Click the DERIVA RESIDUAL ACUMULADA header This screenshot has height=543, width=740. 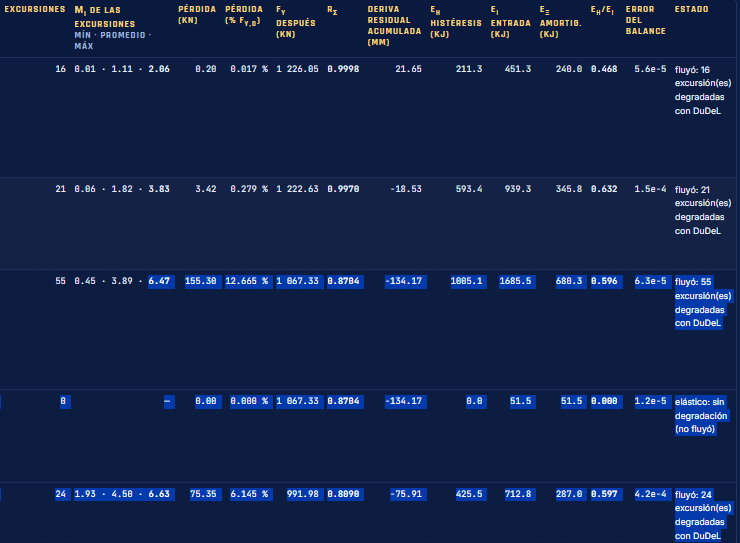point(394,25)
